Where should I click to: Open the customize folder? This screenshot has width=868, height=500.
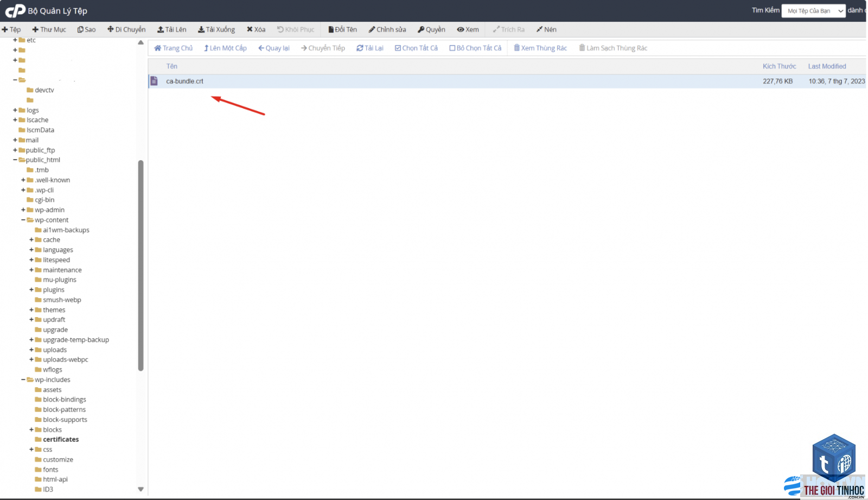[58, 460]
